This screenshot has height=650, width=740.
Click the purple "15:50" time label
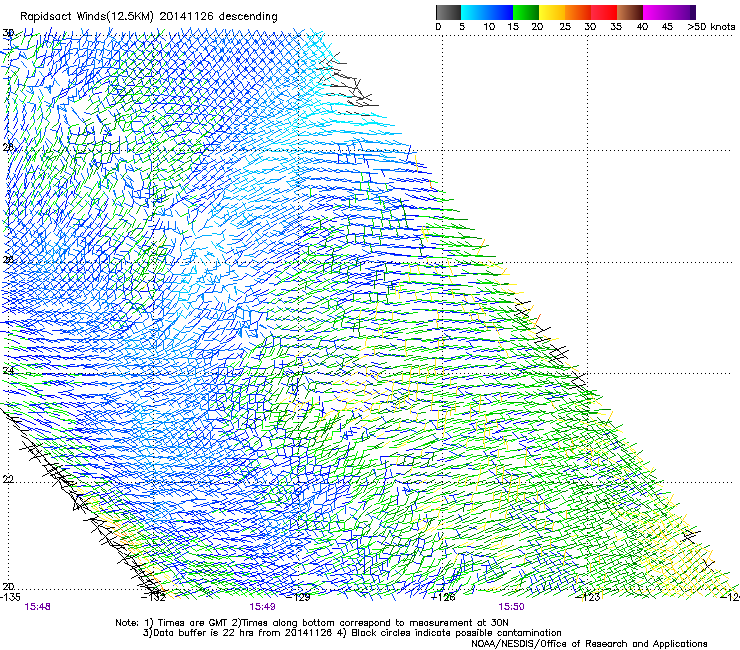point(512,607)
